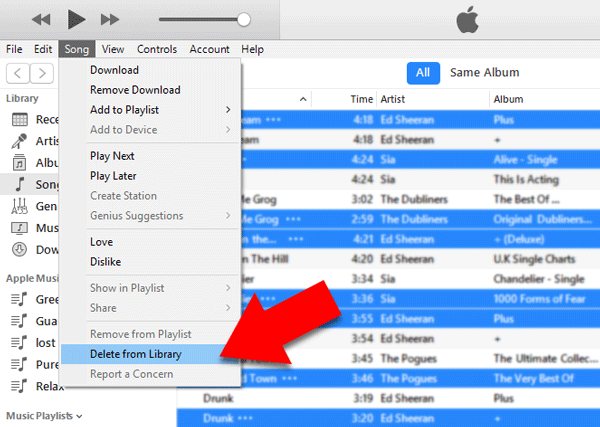Choose Create Station in Song menu
The width and height of the screenshot is (600, 427).
[150, 196]
